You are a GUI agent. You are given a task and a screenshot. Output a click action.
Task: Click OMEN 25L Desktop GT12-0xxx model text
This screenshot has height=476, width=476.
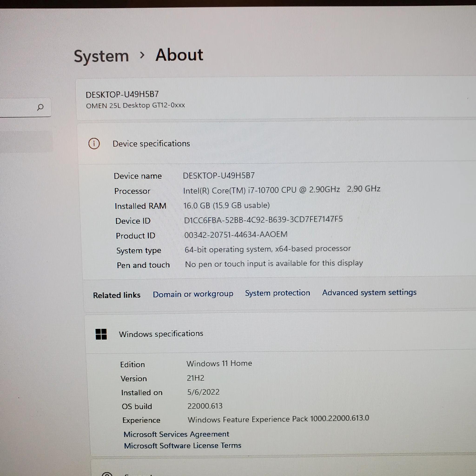tap(135, 106)
